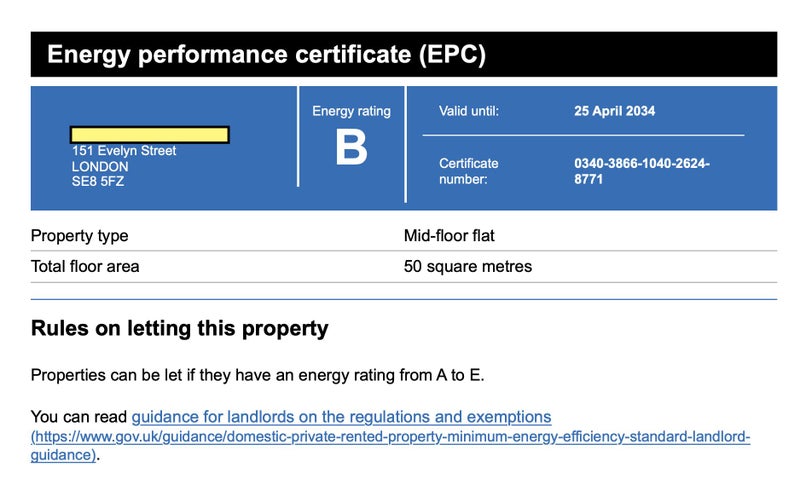The height and width of the screenshot is (485, 800).
Task: Click the Energy performance certificate (EPC) title
Action: coord(266,54)
